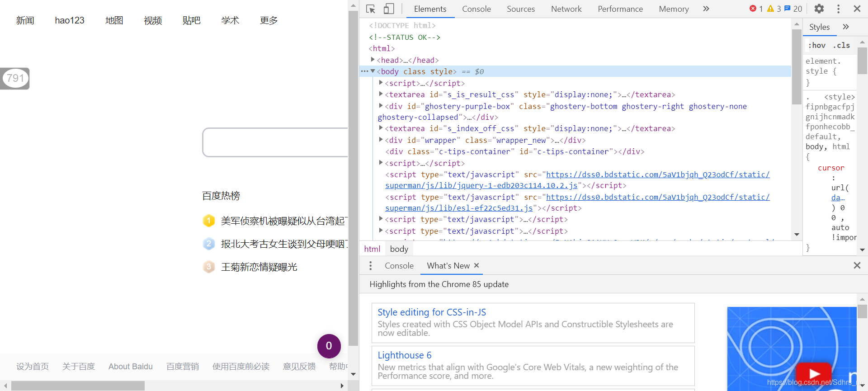
Task: Click the 791 badge on the left edge
Action: pyautogui.click(x=15, y=78)
